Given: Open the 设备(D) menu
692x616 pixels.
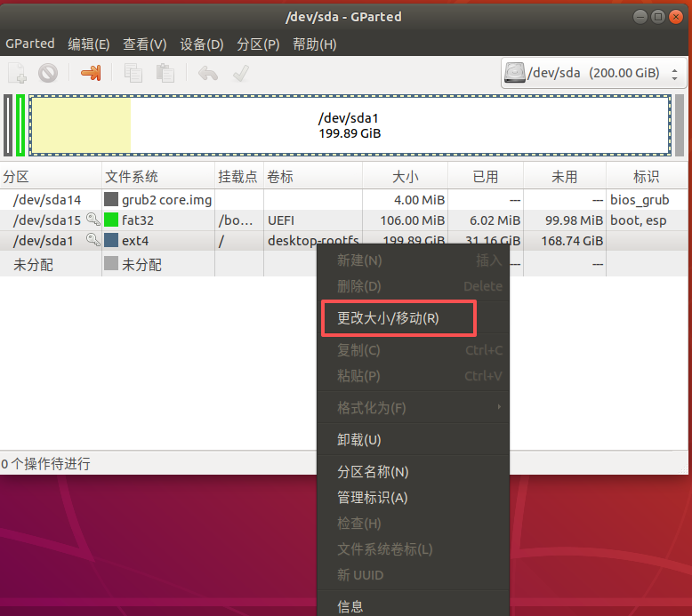Looking at the screenshot, I should [x=202, y=44].
